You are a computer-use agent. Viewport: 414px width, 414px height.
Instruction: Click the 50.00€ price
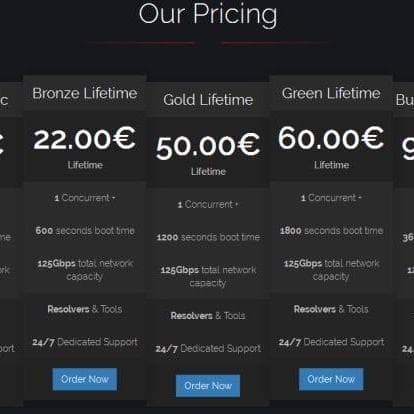(x=208, y=146)
